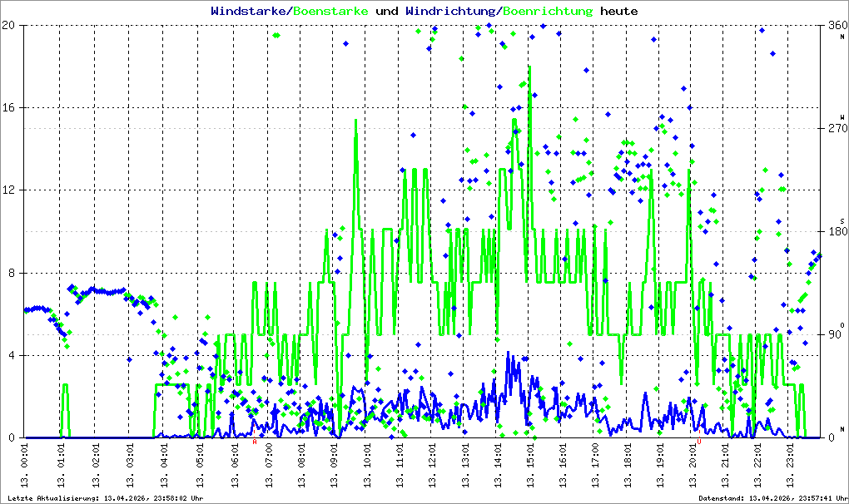Screen dimensions: 849x504
Task: Click time label '13. 06:01'
Action: pos(235,465)
